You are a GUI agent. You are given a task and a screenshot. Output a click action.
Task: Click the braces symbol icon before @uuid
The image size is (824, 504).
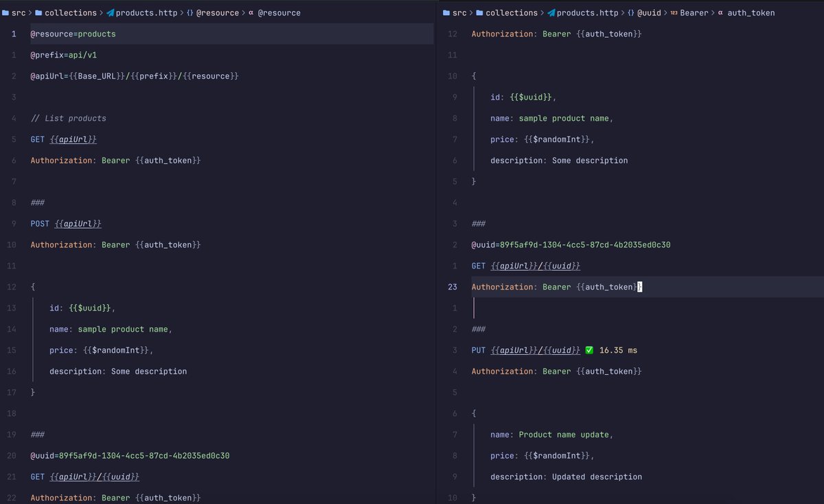click(x=631, y=12)
